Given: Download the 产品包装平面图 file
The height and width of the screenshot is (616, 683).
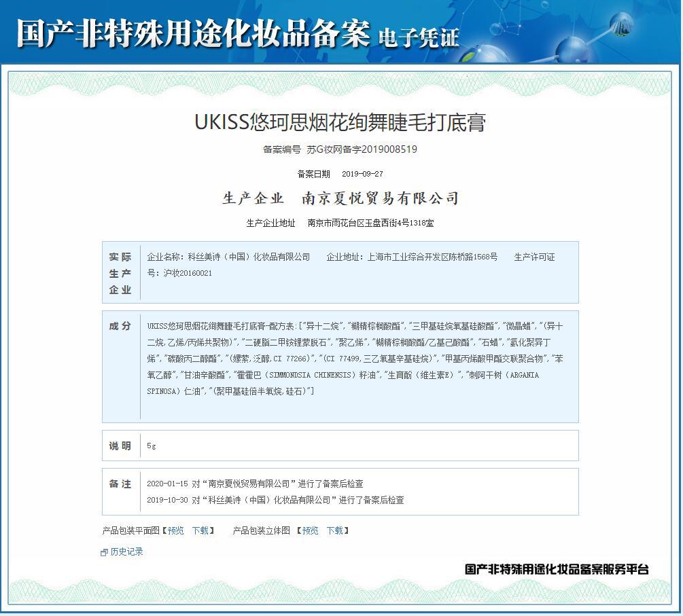Looking at the screenshot, I should pos(200,530).
